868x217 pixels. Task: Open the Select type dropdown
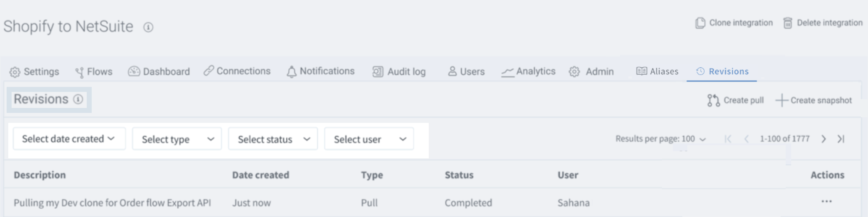pos(177,139)
